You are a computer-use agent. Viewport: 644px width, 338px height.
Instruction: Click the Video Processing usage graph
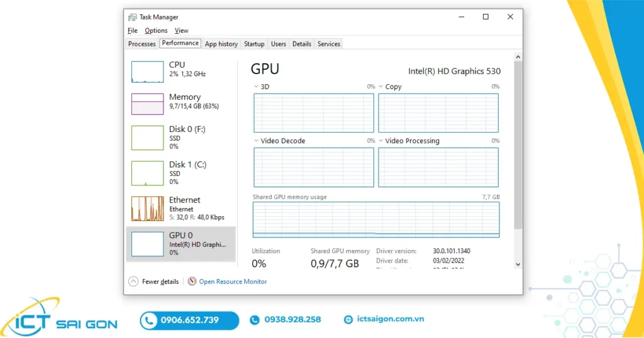(x=438, y=167)
